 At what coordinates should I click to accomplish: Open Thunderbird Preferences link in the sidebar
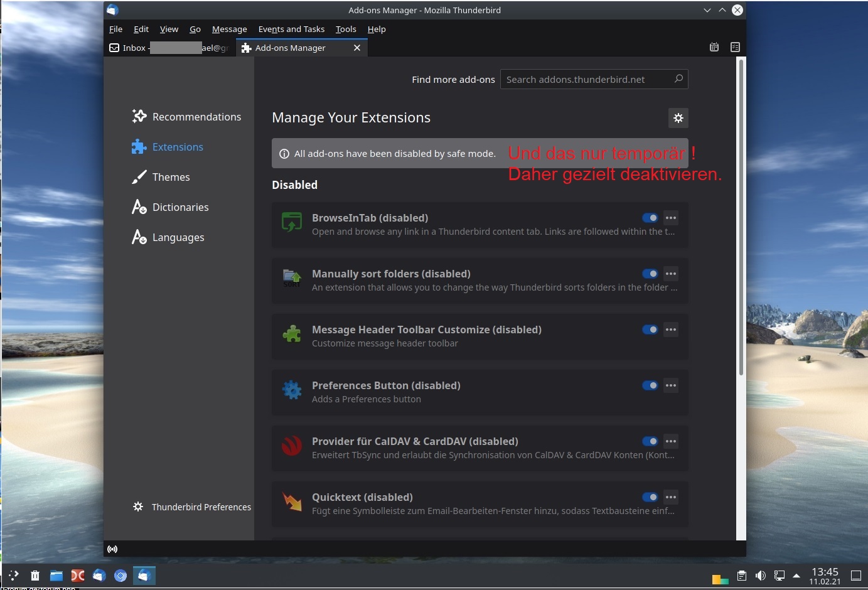click(201, 507)
